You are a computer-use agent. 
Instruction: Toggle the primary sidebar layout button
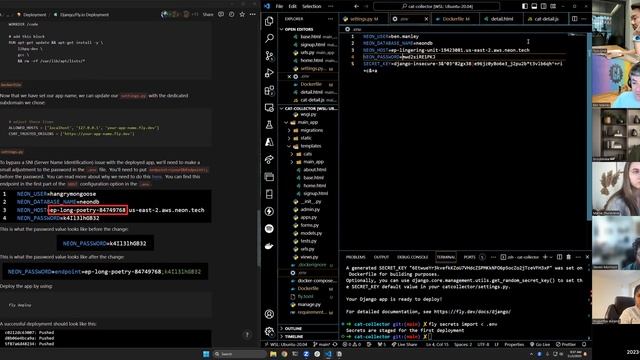(x=525, y=6)
